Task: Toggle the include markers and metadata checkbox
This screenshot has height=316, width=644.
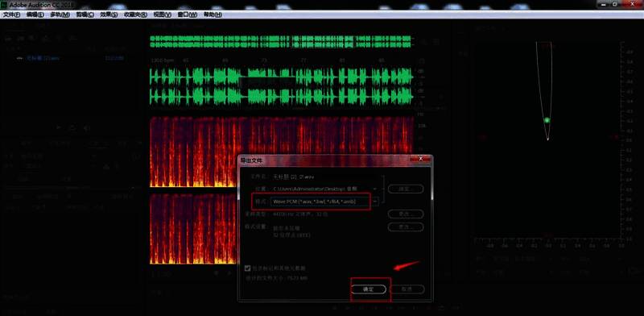Action: tap(247, 268)
